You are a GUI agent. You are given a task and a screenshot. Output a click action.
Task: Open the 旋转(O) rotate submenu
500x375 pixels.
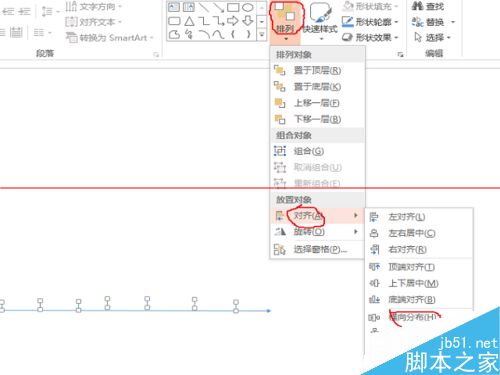pyautogui.click(x=317, y=232)
